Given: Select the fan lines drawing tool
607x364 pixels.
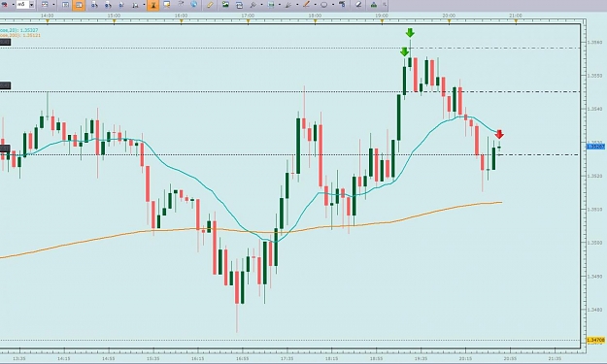Looking at the screenshot, I should (288, 5).
